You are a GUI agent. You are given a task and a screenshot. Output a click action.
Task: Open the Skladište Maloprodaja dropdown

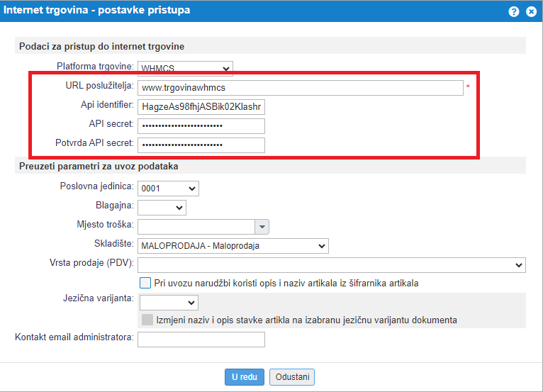click(233, 246)
